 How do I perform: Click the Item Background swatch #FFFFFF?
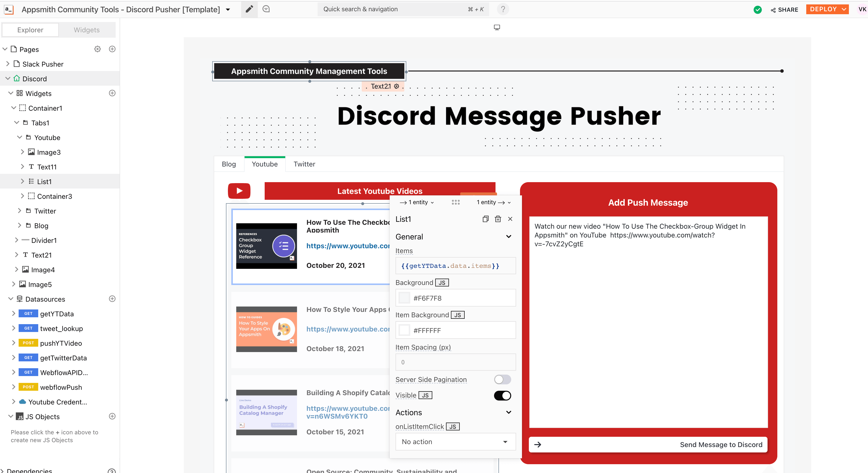(x=404, y=330)
